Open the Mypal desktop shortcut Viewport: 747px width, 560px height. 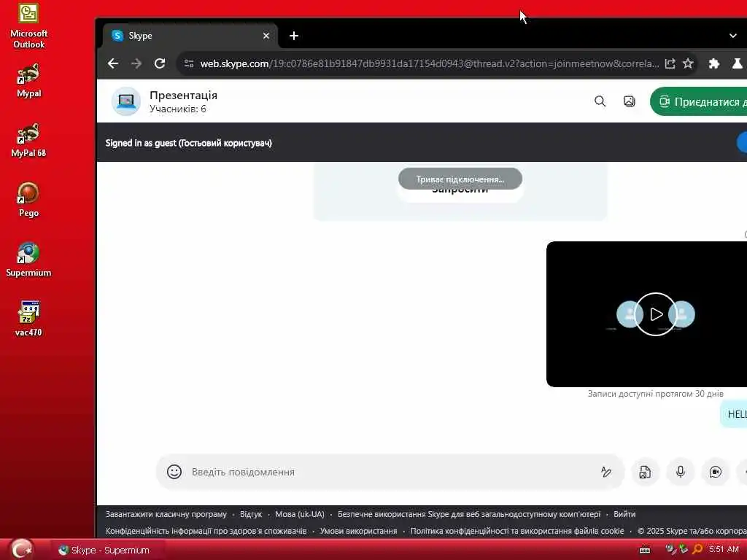tap(28, 81)
